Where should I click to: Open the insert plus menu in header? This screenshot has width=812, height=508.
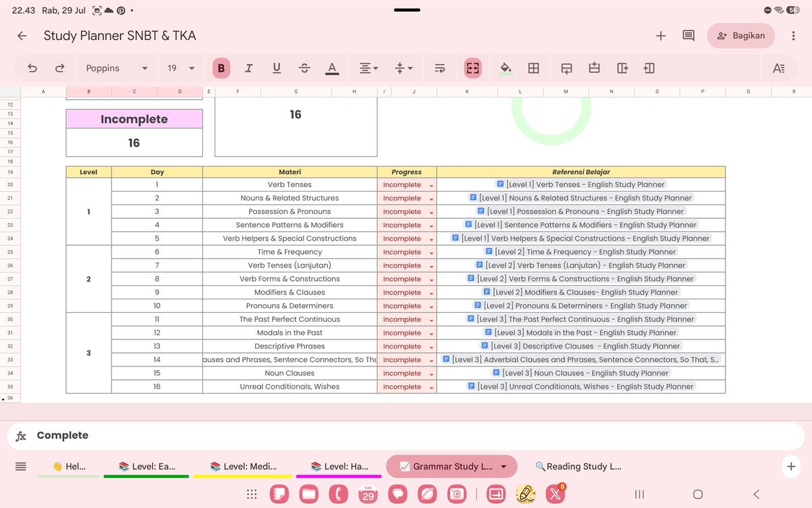tap(661, 36)
